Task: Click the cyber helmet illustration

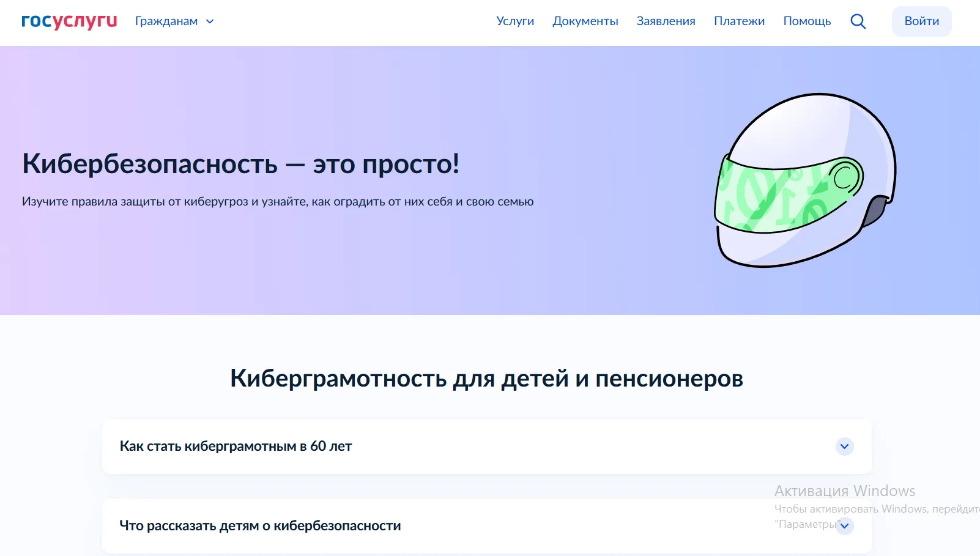Action: [x=805, y=180]
